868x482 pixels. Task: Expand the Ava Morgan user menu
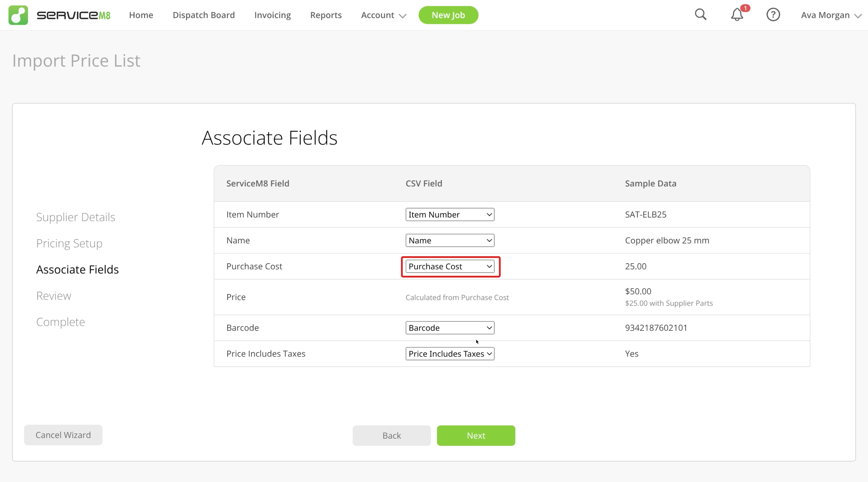[x=831, y=15]
